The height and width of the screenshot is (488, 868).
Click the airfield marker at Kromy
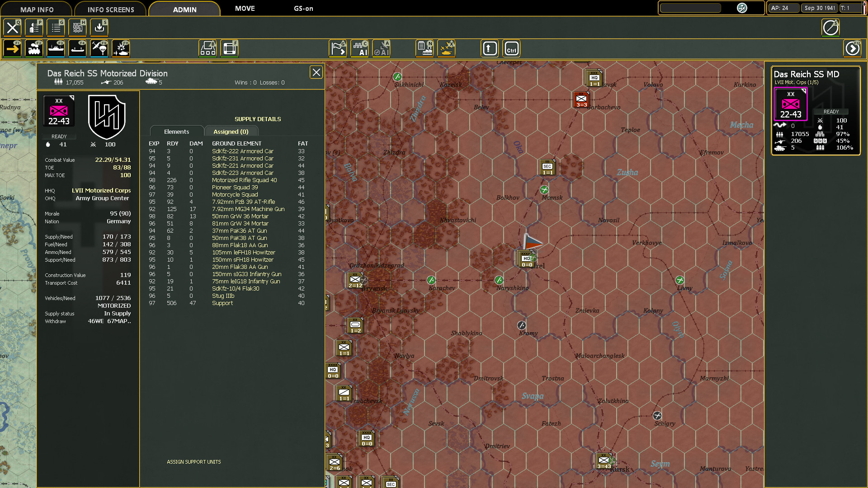(522, 325)
